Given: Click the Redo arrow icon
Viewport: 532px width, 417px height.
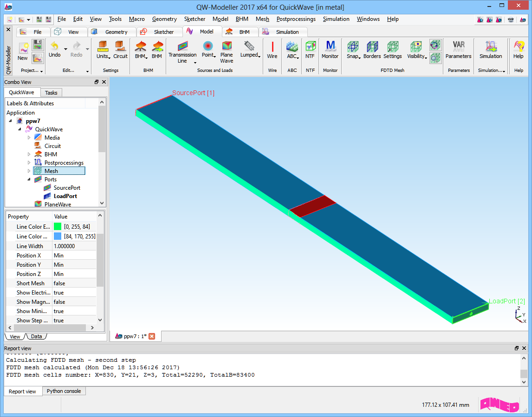Looking at the screenshot, I should coord(77,45).
